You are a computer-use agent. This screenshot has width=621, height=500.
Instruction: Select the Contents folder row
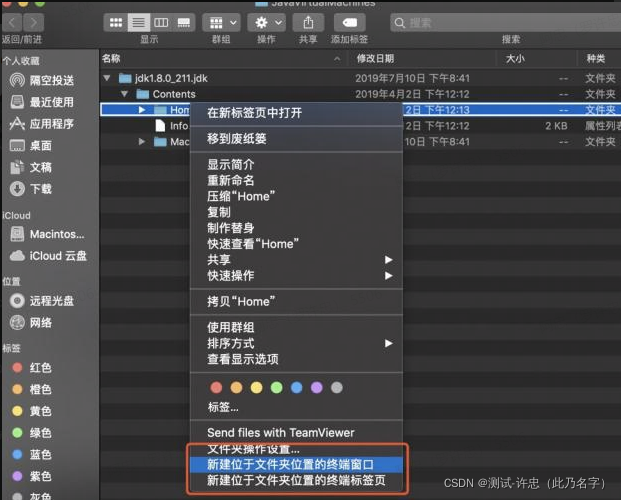click(x=360, y=94)
